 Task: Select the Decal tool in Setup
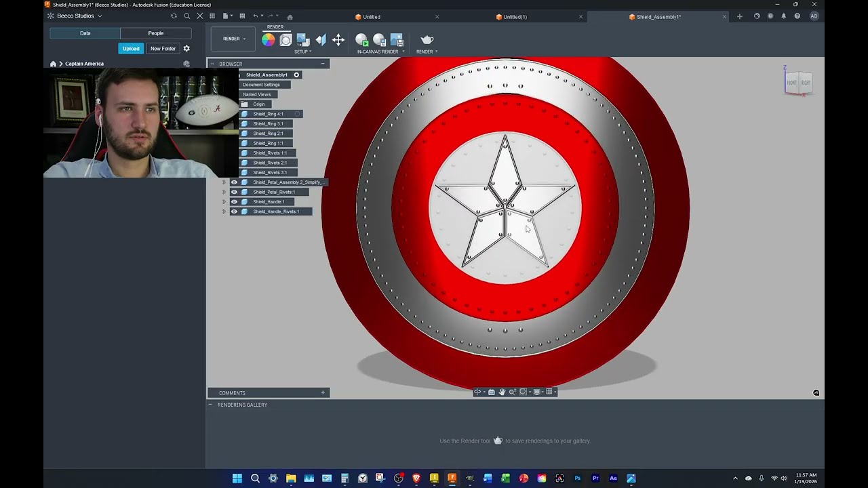click(303, 40)
